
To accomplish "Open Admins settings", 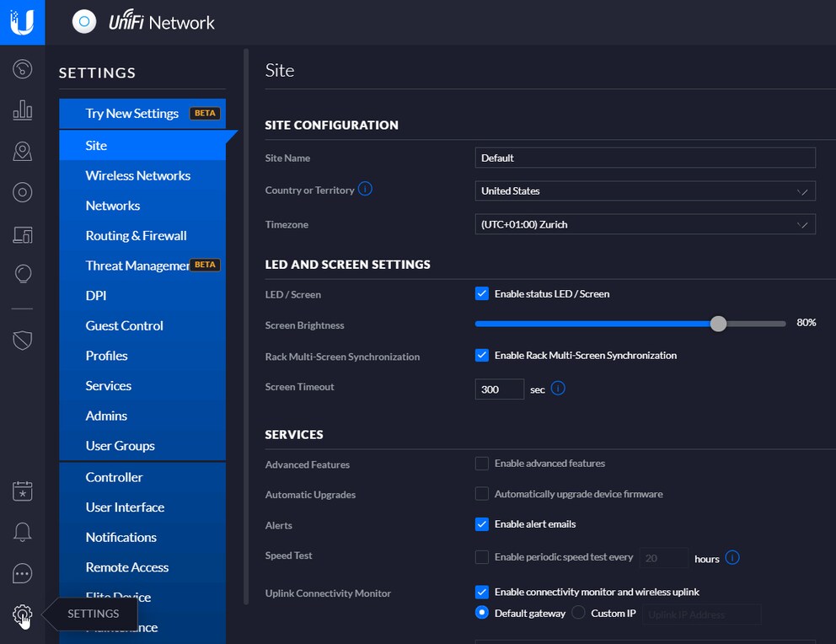I will point(142,416).
